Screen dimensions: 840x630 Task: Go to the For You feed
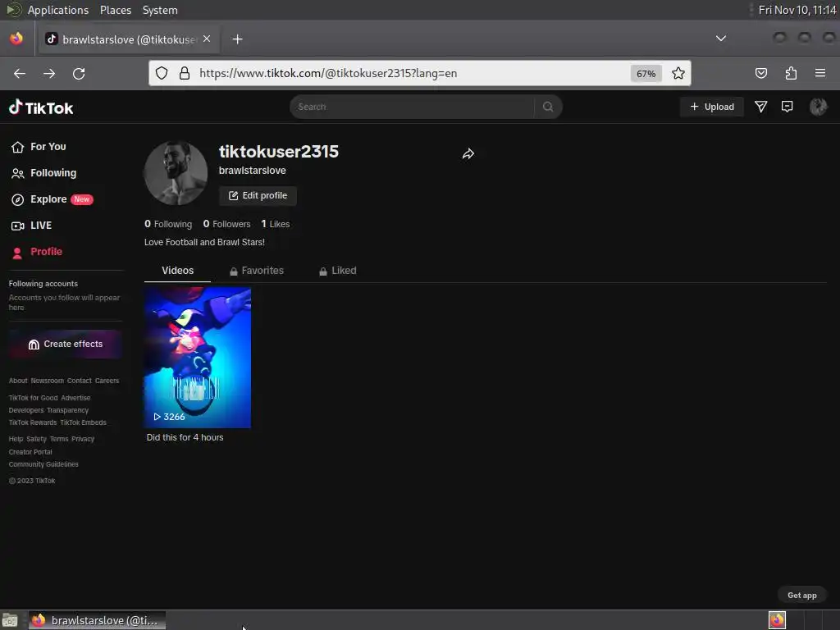pos(39,147)
